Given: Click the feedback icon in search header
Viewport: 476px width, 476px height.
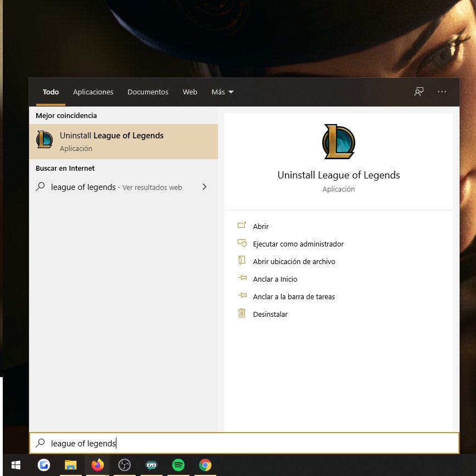Looking at the screenshot, I should point(419,92).
